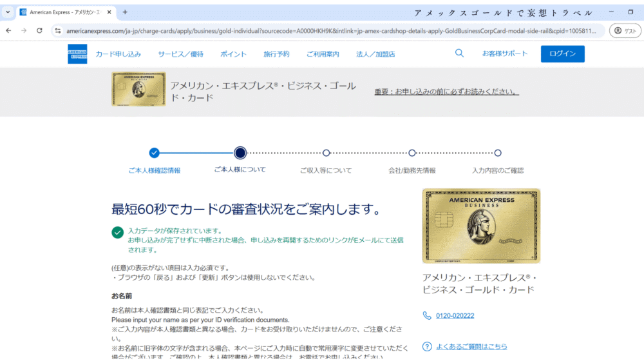Open the site search magnifier icon
644x363 pixels.
point(459,54)
